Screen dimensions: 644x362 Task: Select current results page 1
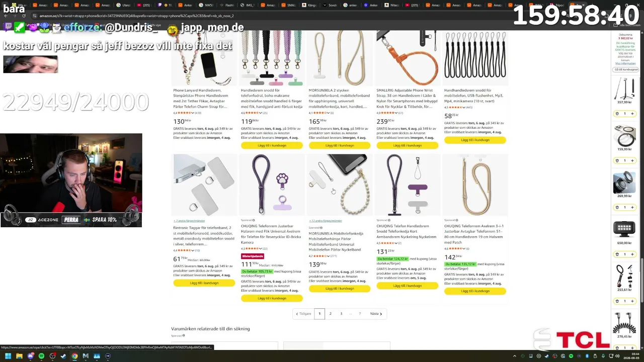319,314
